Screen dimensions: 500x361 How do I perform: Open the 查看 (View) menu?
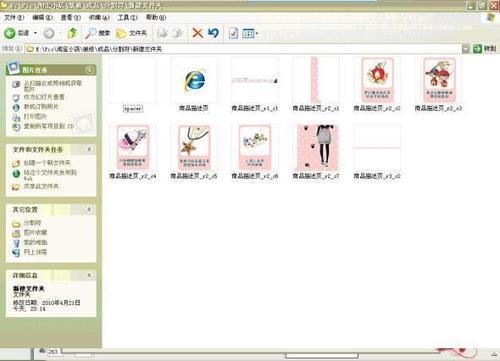(70, 17)
